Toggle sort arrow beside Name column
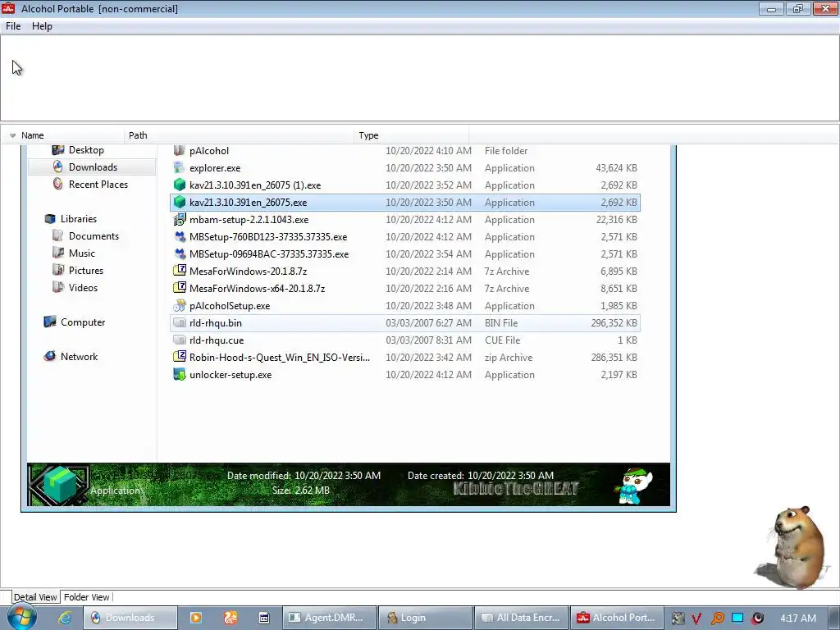 12,135
